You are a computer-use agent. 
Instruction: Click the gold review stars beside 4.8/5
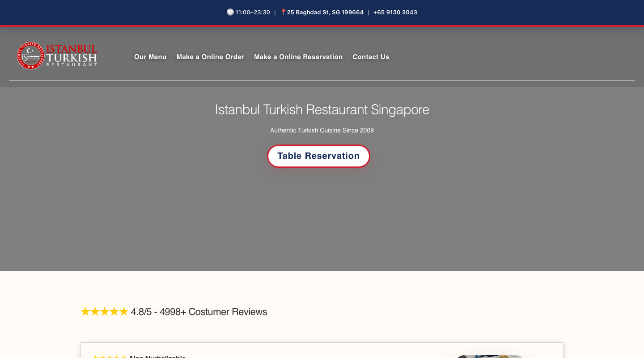(x=104, y=311)
